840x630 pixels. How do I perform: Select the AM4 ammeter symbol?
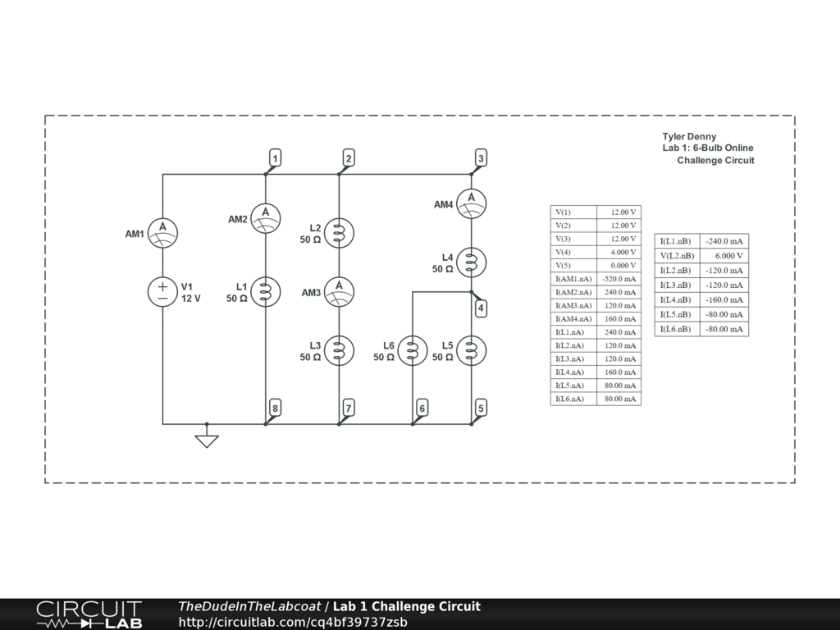471,203
